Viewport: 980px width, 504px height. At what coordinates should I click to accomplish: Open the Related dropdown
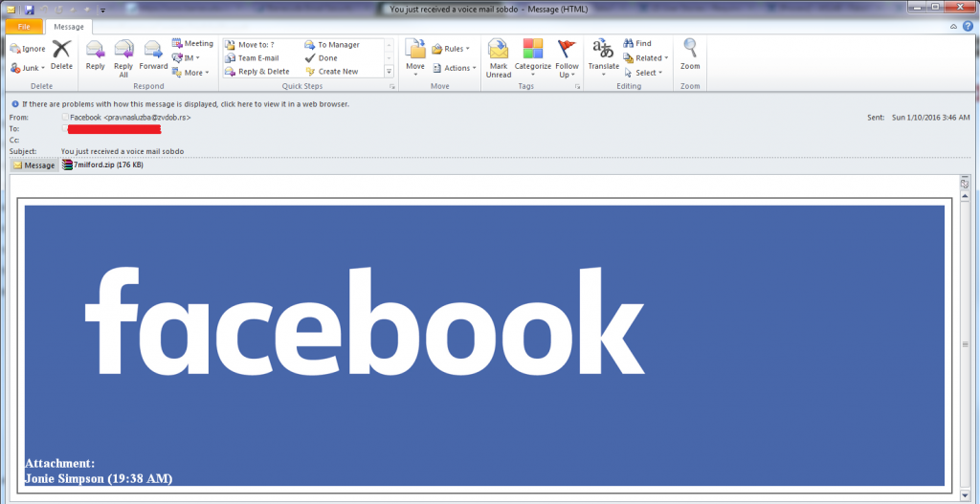pos(646,58)
